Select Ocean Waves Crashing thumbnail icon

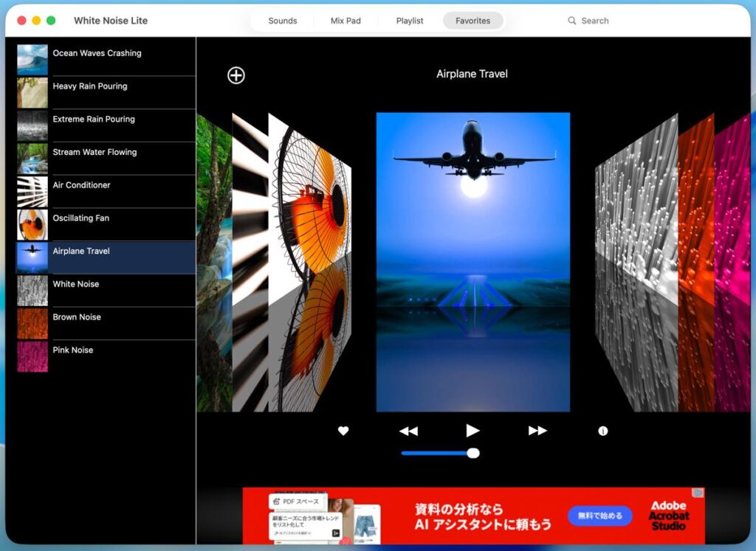pyautogui.click(x=32, y=60)
